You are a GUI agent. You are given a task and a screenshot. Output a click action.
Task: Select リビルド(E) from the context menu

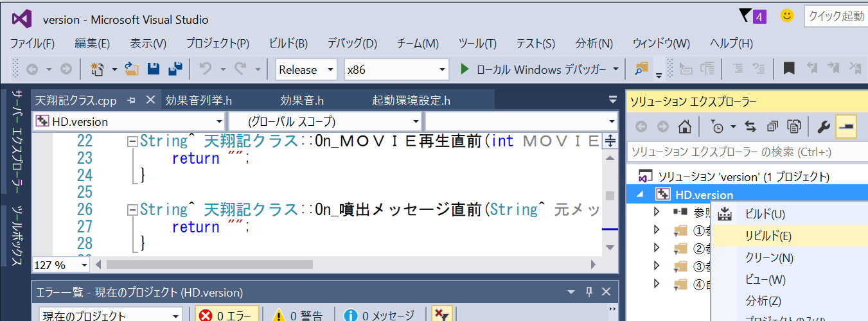768,236
